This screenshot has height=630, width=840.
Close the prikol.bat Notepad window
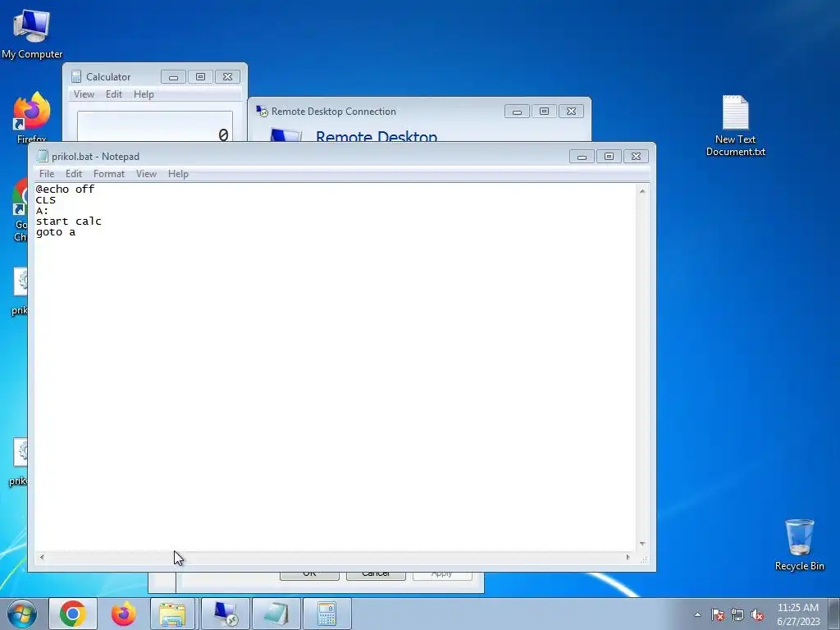point(636,157)
